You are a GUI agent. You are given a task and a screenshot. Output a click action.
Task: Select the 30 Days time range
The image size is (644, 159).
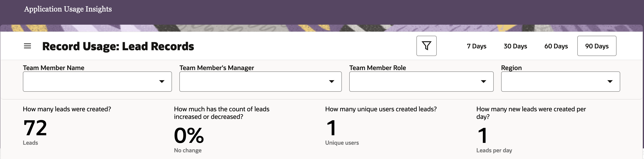[x=515, y=46]
